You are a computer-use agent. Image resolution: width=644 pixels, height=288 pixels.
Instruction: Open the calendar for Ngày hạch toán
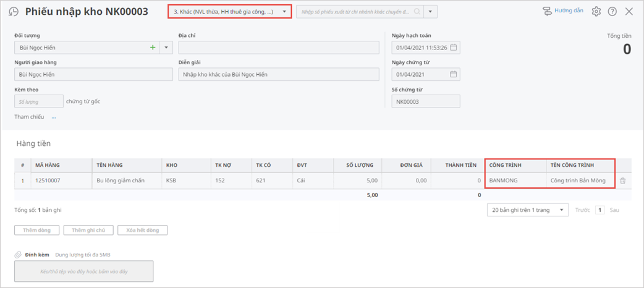(x=453, y=48)
